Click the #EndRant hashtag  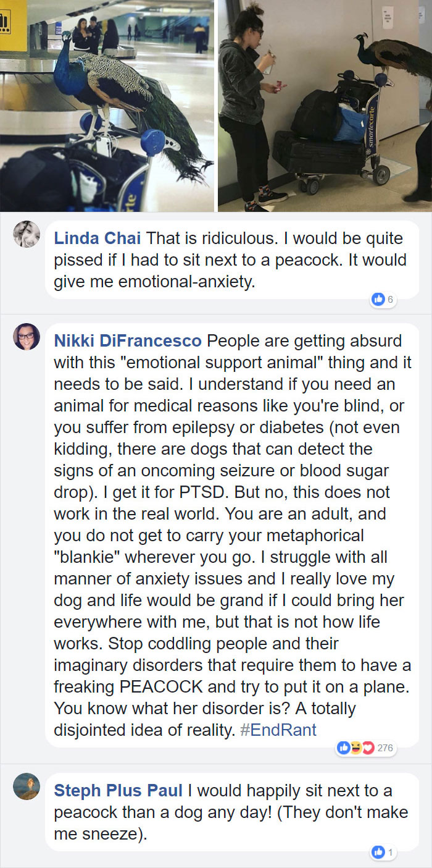(279, 730)
